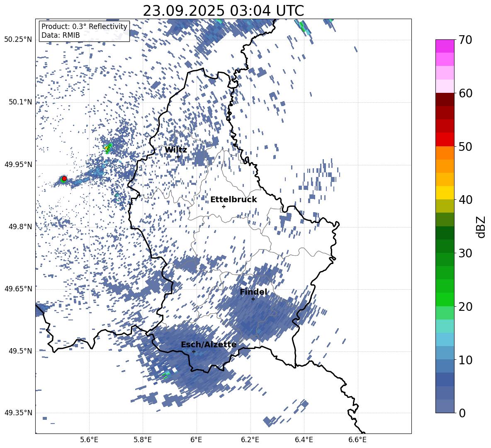Screen dimensions: 491x448
Task: Click the cross marker below Esch/Alzette
Action: (194, 351)
